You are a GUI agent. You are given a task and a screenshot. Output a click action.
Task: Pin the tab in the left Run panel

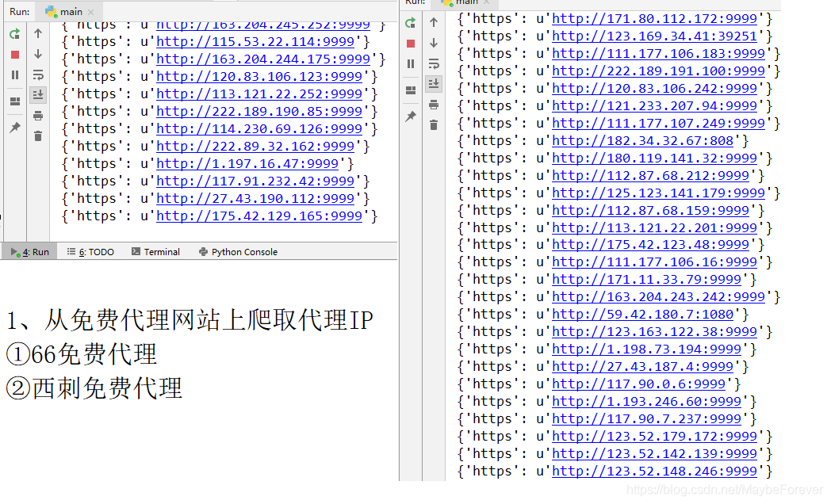coord(15,127)
